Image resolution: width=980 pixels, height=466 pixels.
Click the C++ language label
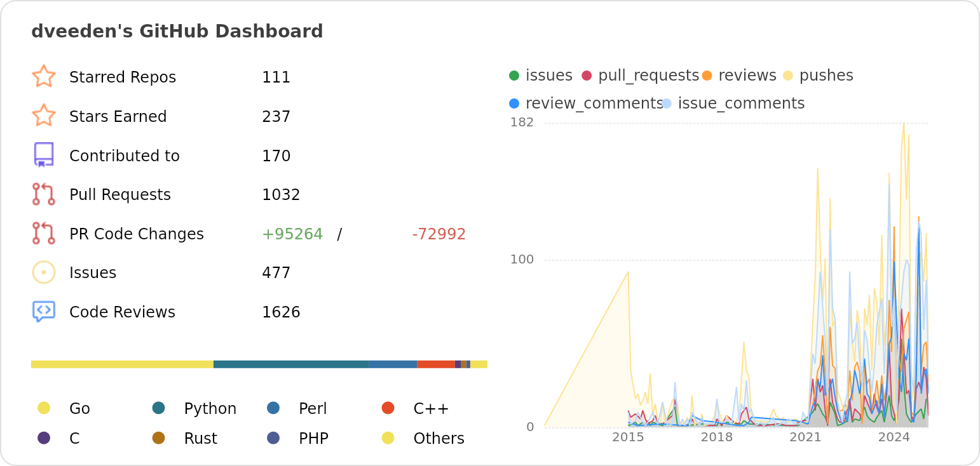(432, 409)
